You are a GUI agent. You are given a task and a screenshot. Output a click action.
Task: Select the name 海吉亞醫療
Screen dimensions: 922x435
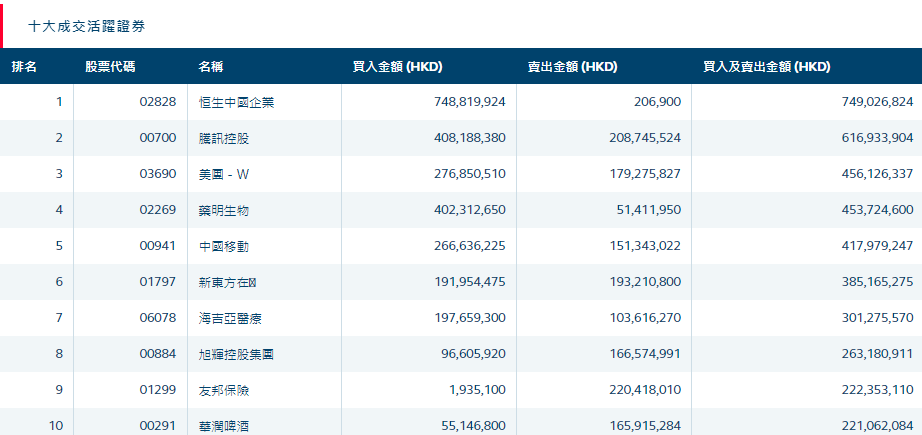coord(230,319)
